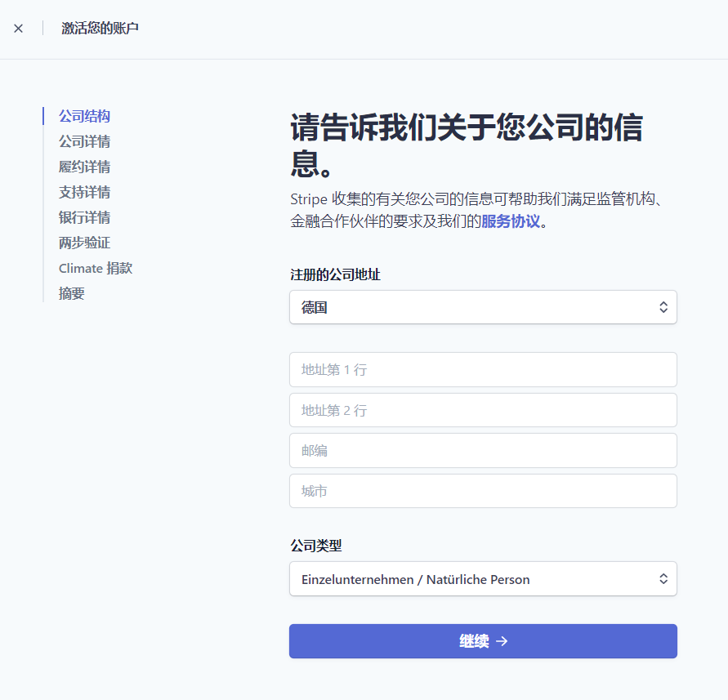Viewport: 728px width, 700px height.
Task: Select 支持详情 in sidebar
Action: (84, 192)
